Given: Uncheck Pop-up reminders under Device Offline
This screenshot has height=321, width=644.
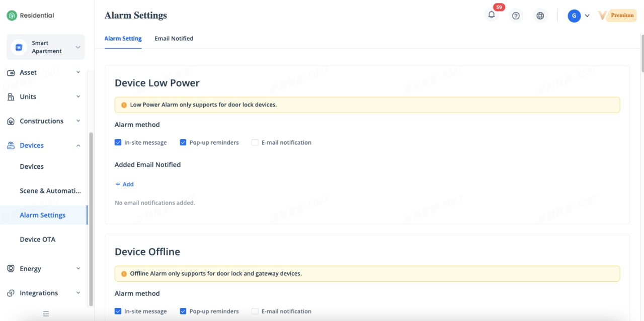Looking at the screenshot, I should click(x=183, y=311).
